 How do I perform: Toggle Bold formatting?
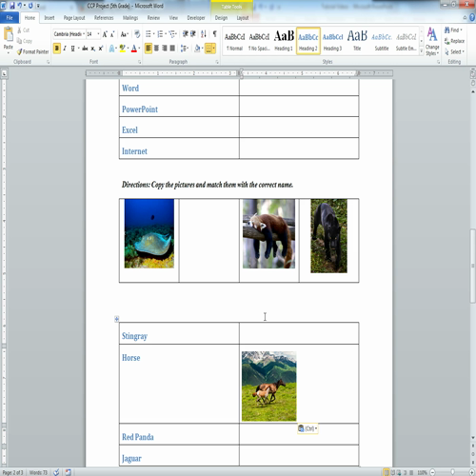(x=57, y=49)
